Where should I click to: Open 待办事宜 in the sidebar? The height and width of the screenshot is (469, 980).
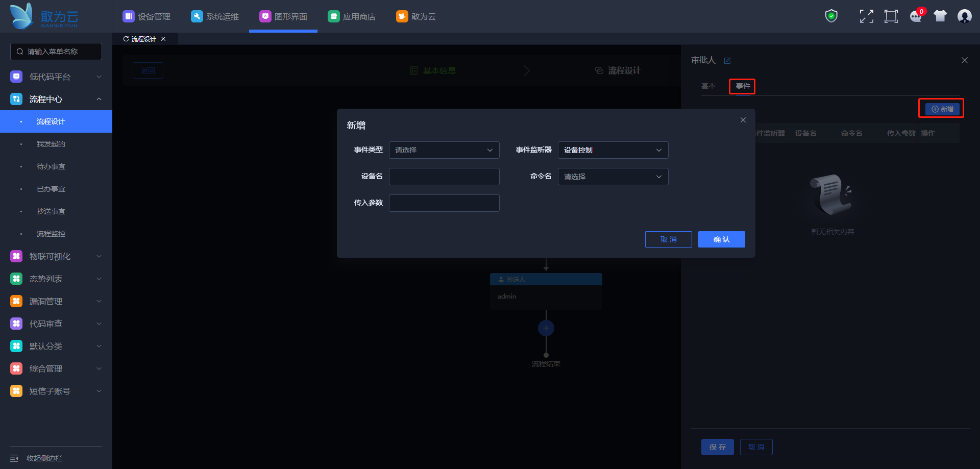(56, 166)
